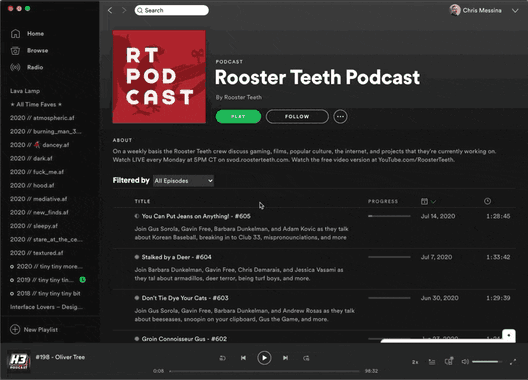Click played-status dot for Don't Tie Dye
Image resolution: width=528 pixels, height=380 pixels.
(x=137, y=298)
